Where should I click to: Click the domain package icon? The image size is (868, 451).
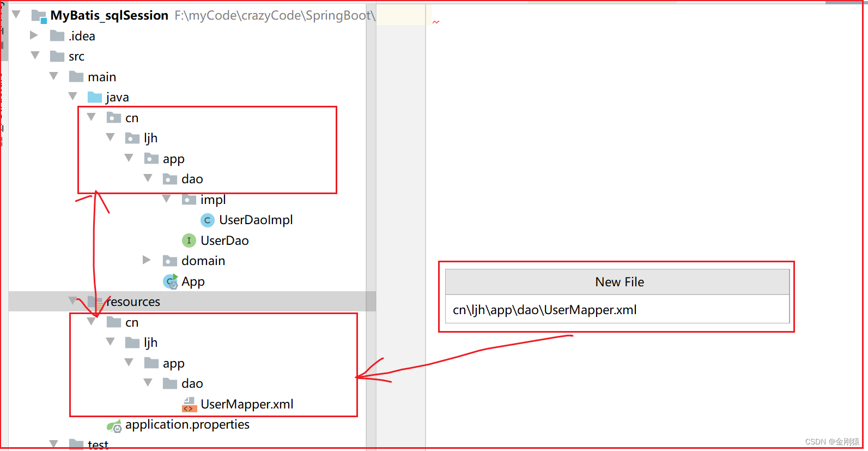click(x=170, y=261)
